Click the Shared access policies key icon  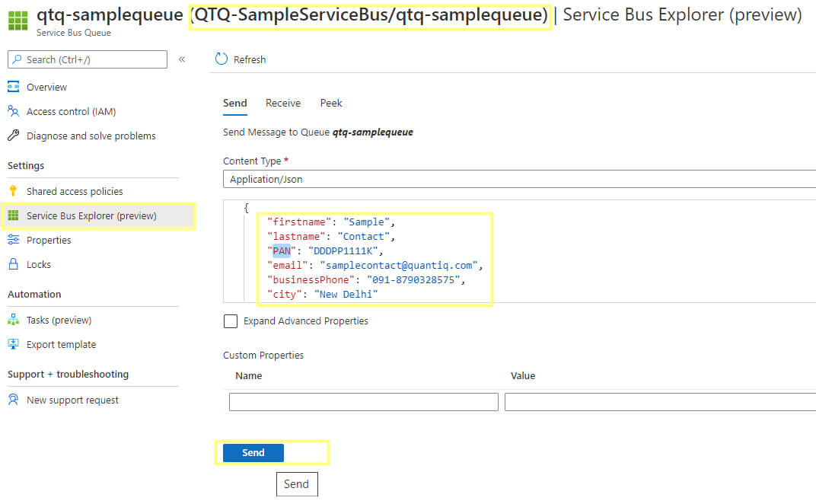pyautogui.click(x=17, y=191)
